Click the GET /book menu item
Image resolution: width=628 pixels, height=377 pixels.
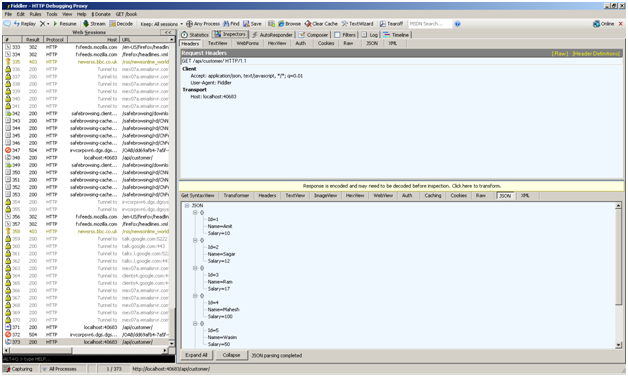point(127,14)
